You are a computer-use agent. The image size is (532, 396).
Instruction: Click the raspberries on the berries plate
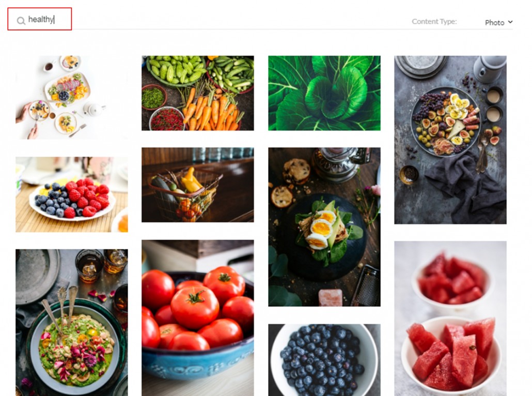[x=87, y=197]
